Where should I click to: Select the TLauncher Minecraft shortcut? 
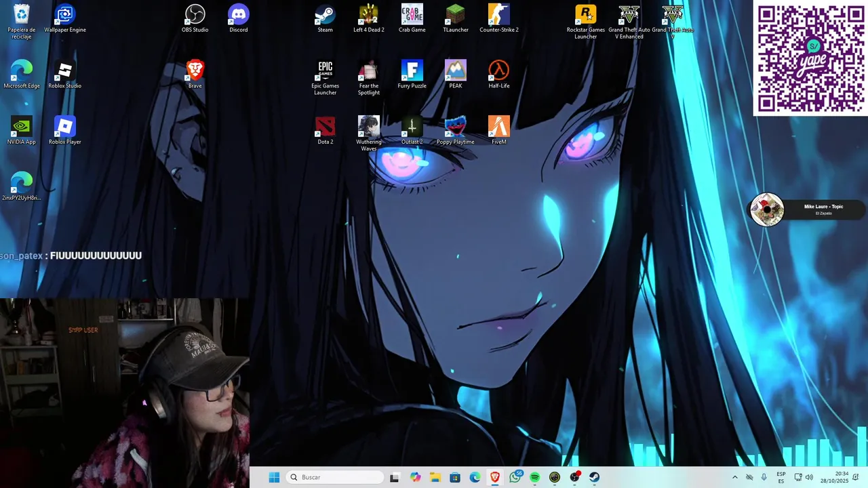pos(456,18)
